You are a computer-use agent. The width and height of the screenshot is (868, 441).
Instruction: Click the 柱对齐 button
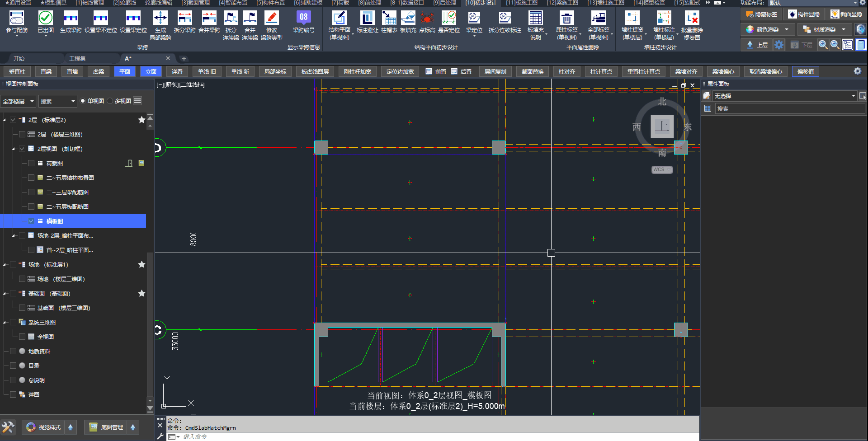coord(566,72)
